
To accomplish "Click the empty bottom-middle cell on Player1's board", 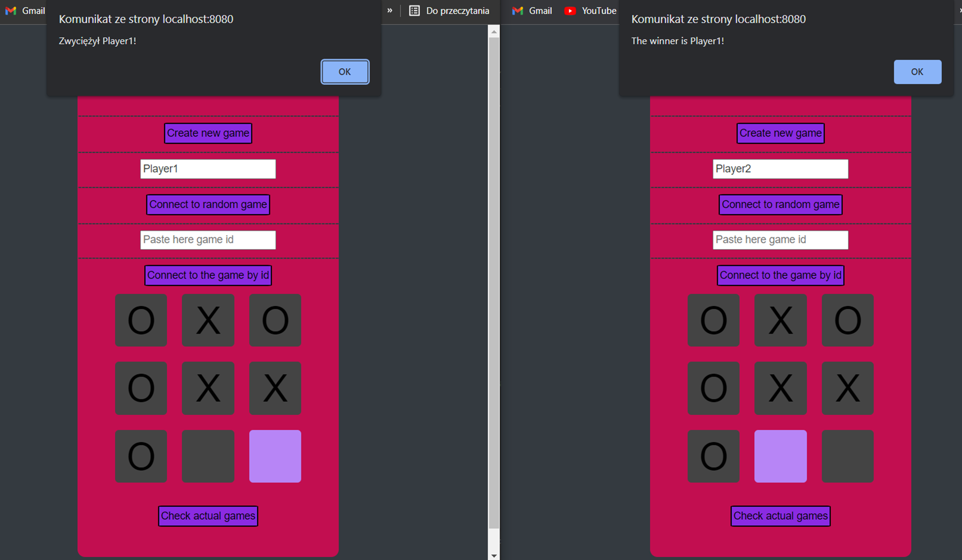I will pyautogui.click(x=208, y=456).
